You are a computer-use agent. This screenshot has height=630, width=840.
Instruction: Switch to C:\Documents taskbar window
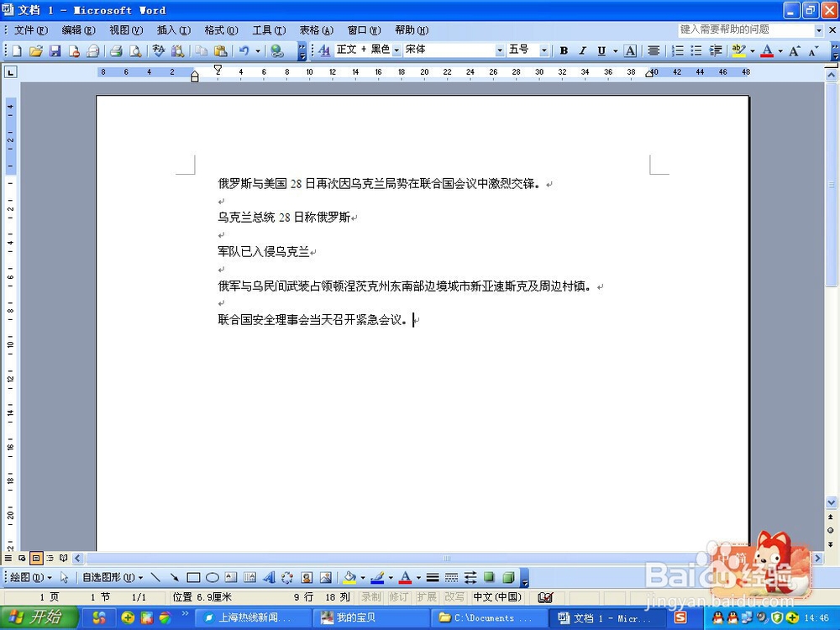[x=489, y=617]
